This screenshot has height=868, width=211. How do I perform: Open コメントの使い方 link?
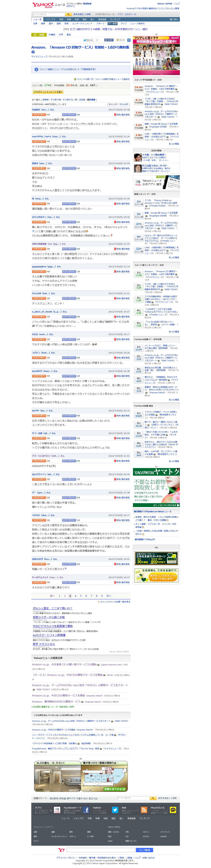pyautogui.click(x=85, y=79)
